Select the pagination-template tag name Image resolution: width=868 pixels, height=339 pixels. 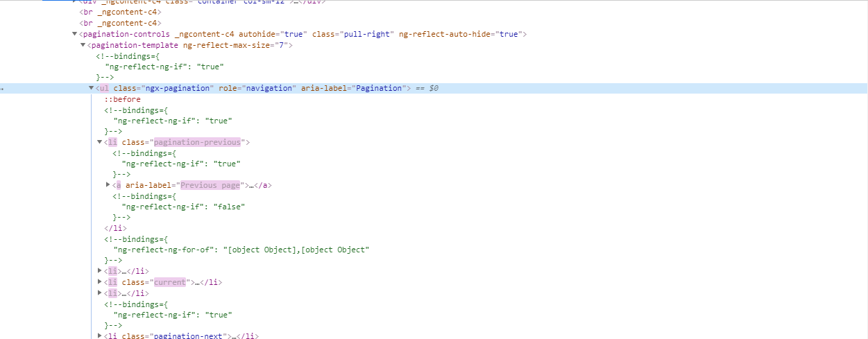(135, 45)
